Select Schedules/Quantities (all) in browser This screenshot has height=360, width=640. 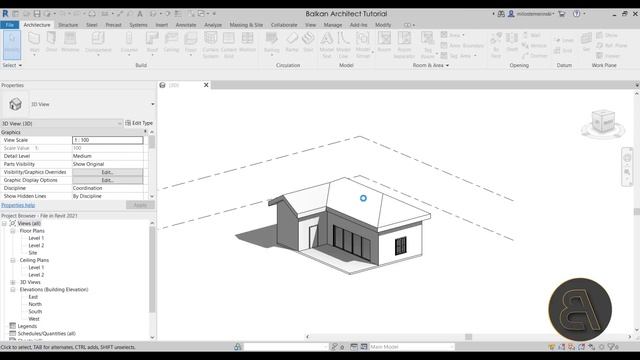click(x=47, y=333)
